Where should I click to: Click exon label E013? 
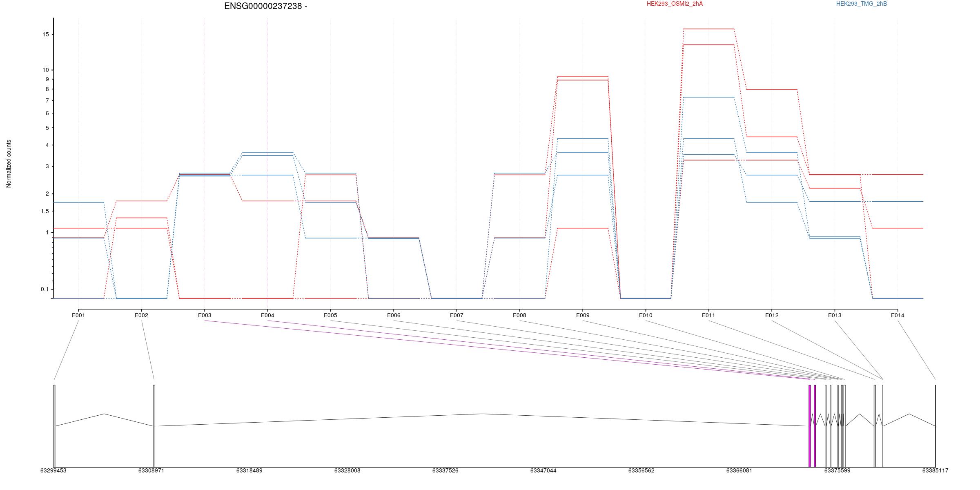pos(835,315)
